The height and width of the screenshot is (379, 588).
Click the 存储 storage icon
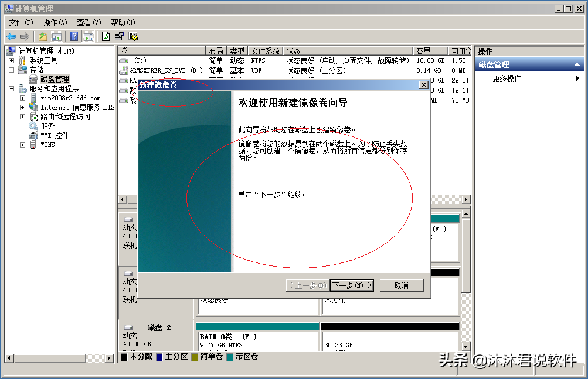coord(22,70)
